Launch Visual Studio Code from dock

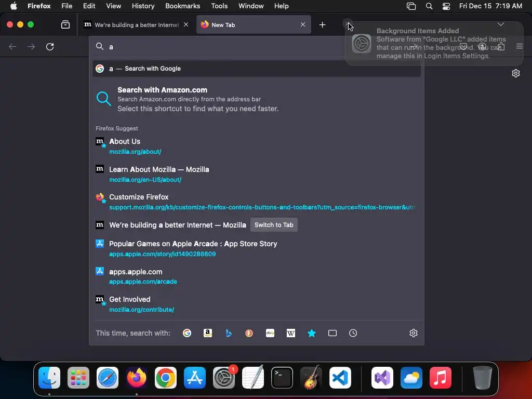pyautogui.click(x=340, y=378)
